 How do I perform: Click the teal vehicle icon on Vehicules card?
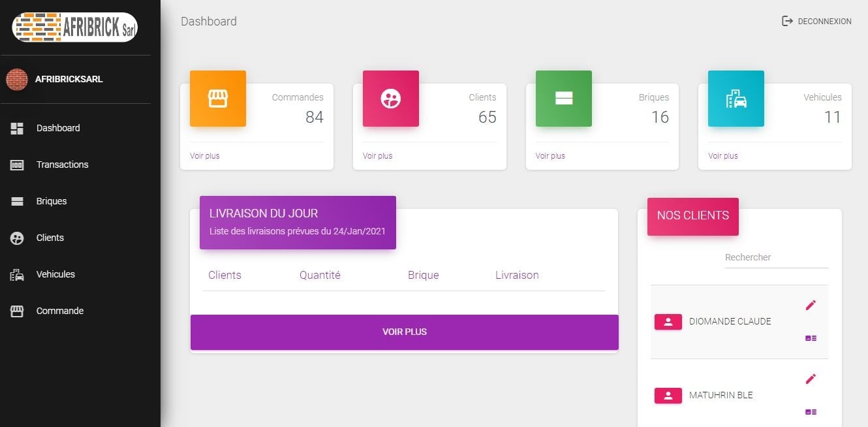click(x=736, y=99)
